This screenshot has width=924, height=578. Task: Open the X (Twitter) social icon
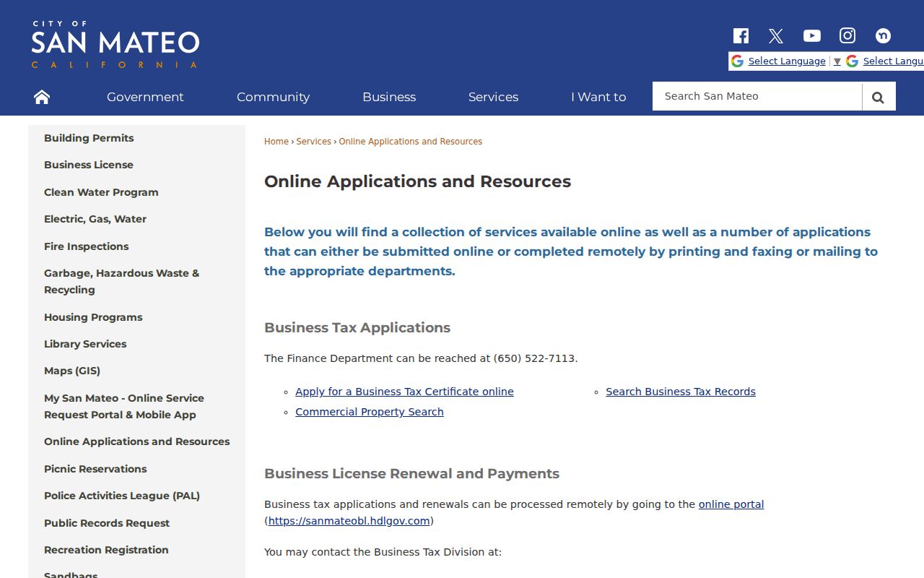pyautogui.click(x=776, y=36)
